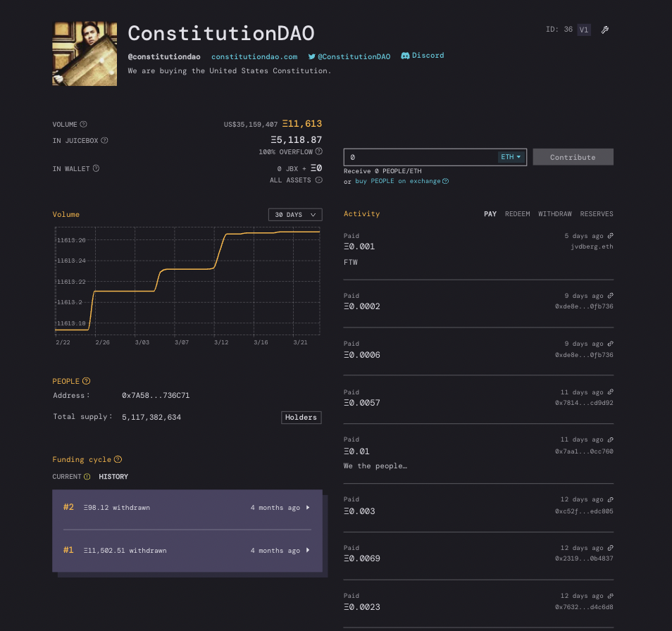This screenshot has width=672, height=631.
Task: Click the Volume help question icon
Action: tap(84, 124)
